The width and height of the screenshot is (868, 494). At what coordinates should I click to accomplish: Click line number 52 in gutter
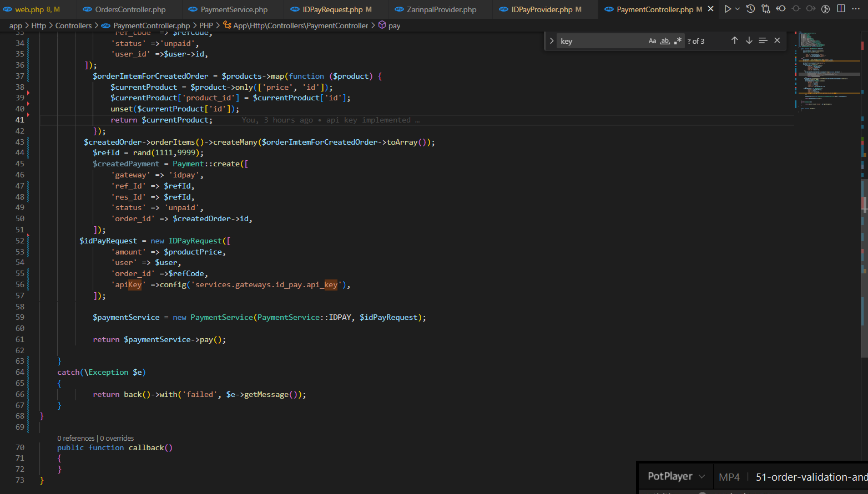(x=20, y=241)
